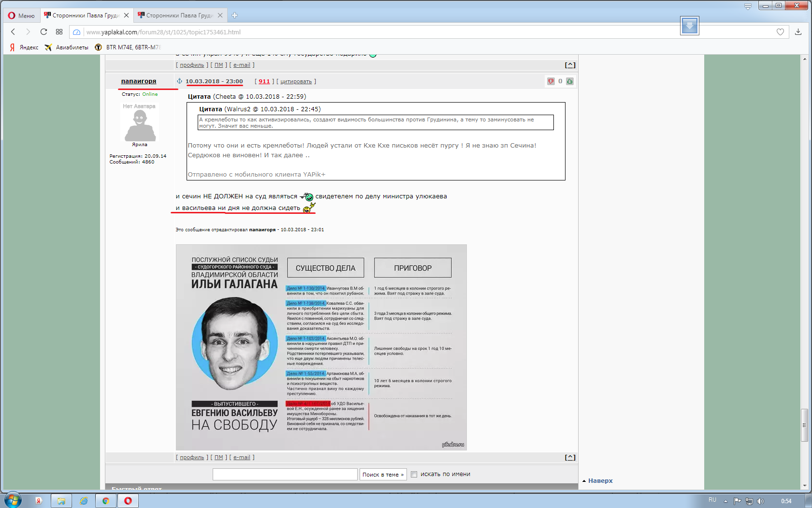Downvote the post with thumbs-down icon
Screen dimensions: 812x508
tap(551, 81)
